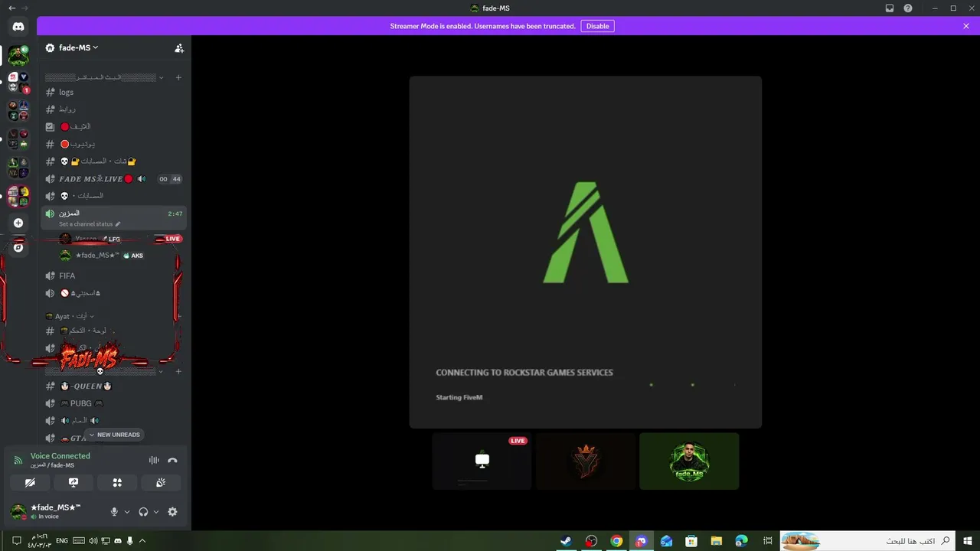Viewport: 980px width, 551px height.
Task: Open Discord help icon
Action: click(x=908, y=8)
